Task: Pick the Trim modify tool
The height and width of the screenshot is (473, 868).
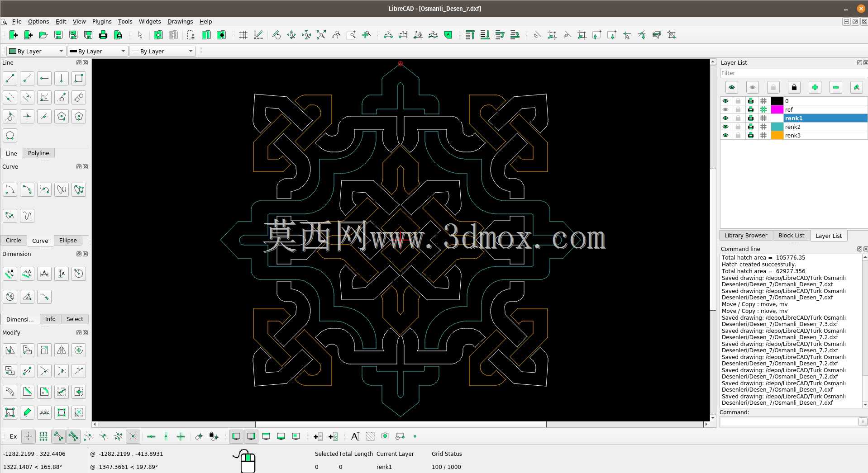Action: click(x=44, y=371)
